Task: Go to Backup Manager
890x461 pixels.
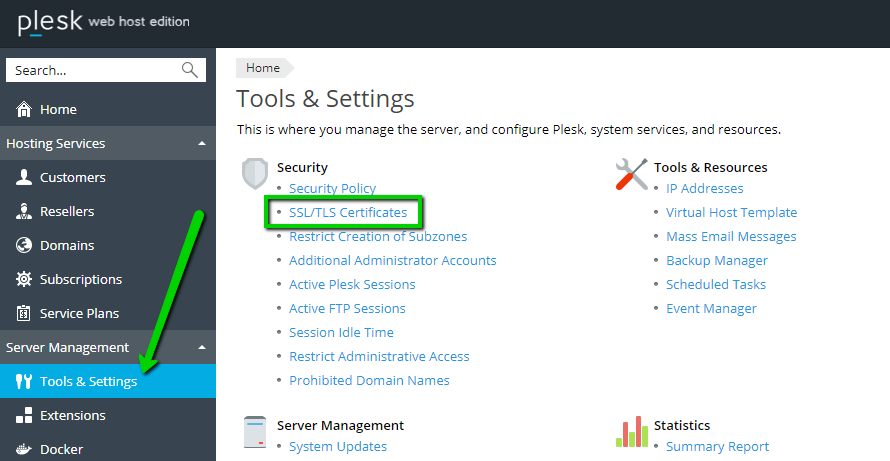Action: pyautogui.click(x=716, y=261)
